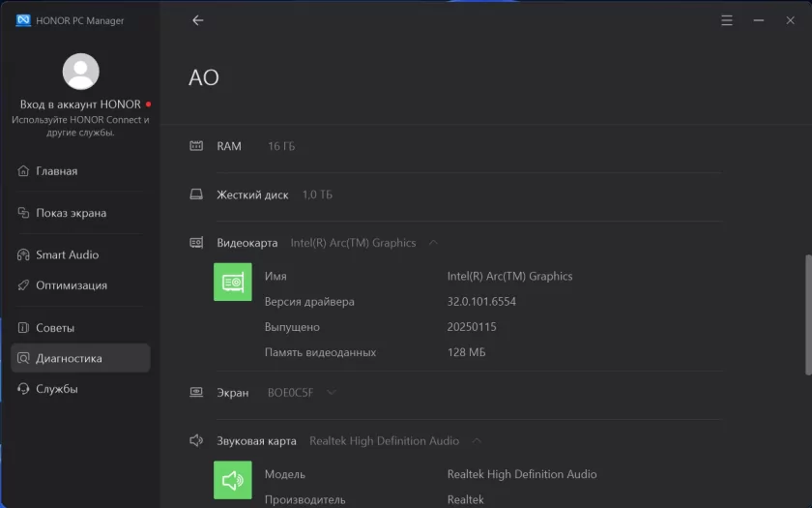Click the RAM memory icon
The width and height of the screenshot is (812, 508).
pos(196,146)
